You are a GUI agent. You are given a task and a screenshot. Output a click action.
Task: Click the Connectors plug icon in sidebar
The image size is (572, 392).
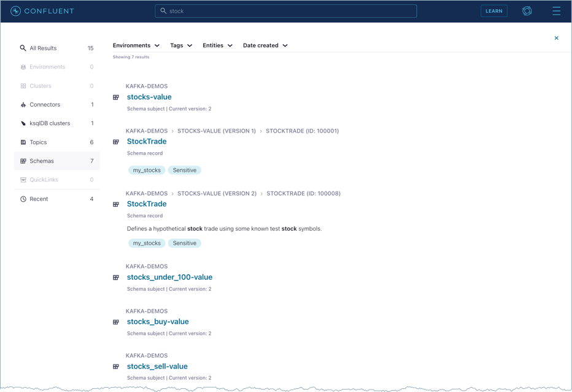pyautogui.click(x=23, y=104)
